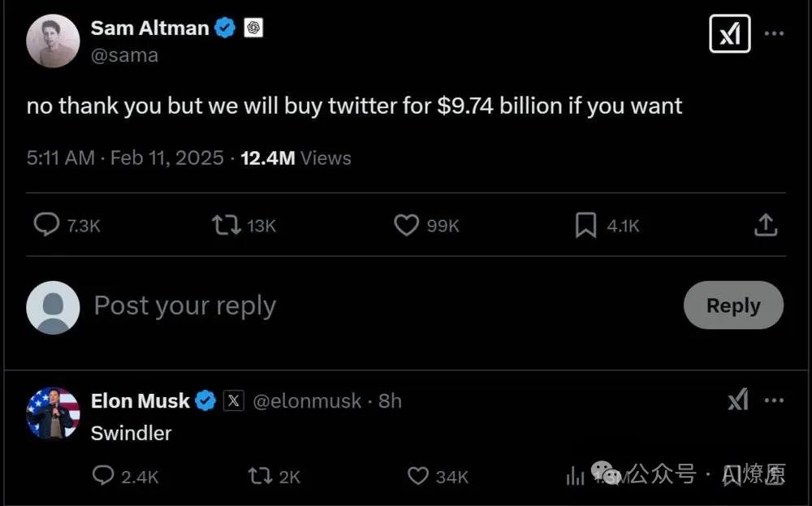Screen dimensions: 812x506
Task: Click the reply bubble icon with 7.3K
Action: [47, 225]
